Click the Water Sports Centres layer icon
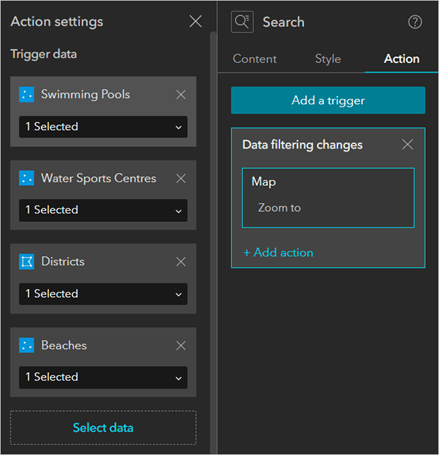 (27, 178)
